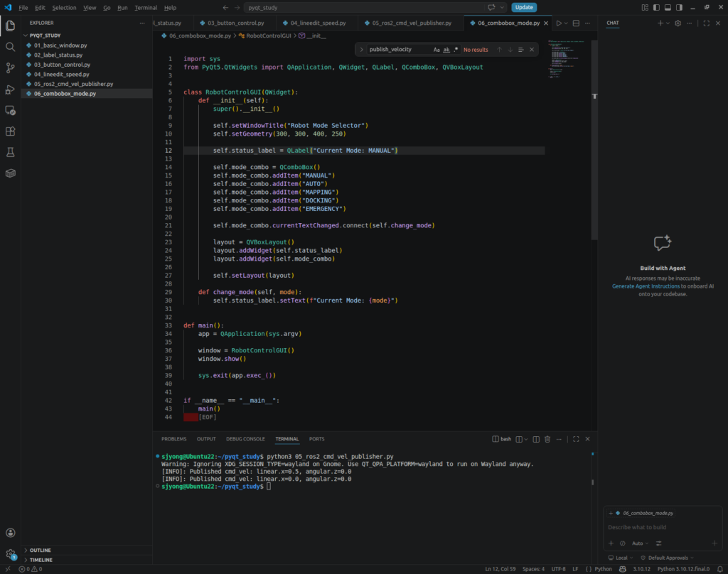Click the Update button in title bar
The width and height of the screenshot is (728, 574).
(524, 7)
